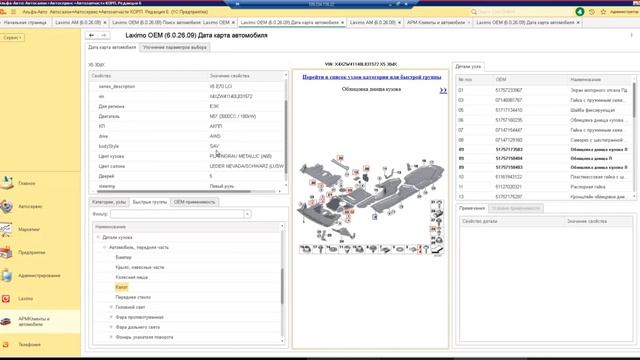Select the Примечания tab below parts list

pos(472,208)
